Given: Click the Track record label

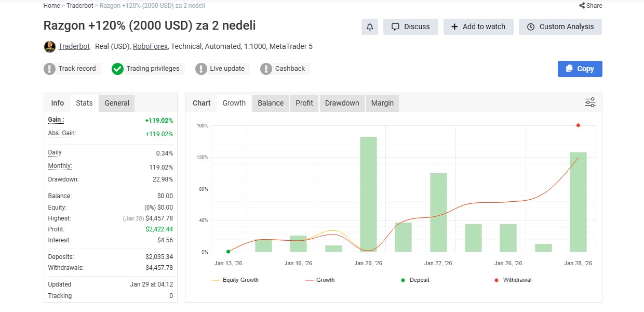Looking at the screenshot, I should [77, 68].
